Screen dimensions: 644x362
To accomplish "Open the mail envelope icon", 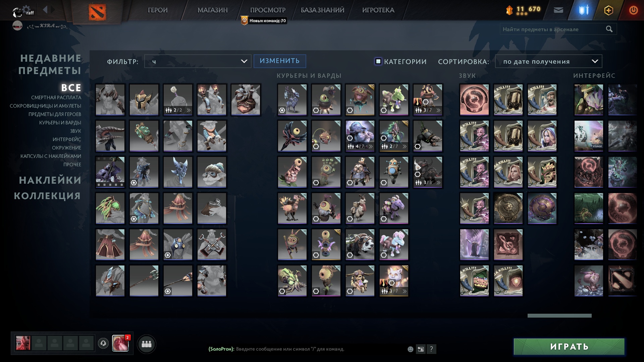I will [558, 10].
